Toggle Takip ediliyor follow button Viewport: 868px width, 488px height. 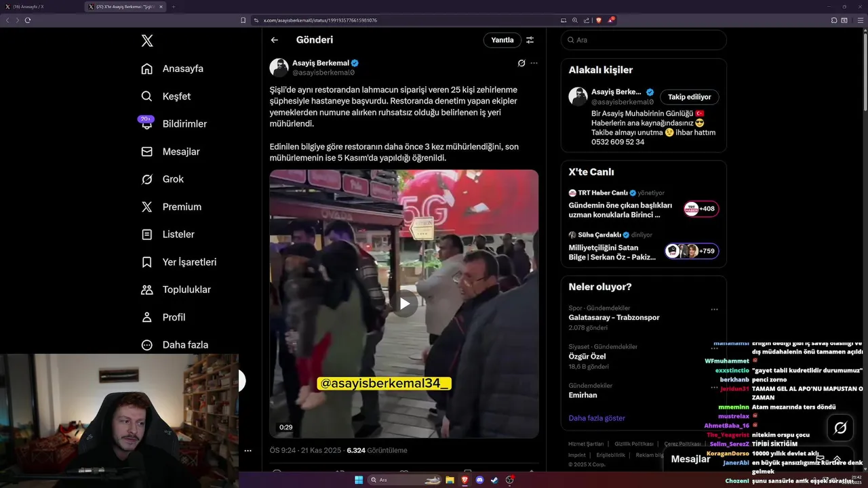click(x=690, y=97)
